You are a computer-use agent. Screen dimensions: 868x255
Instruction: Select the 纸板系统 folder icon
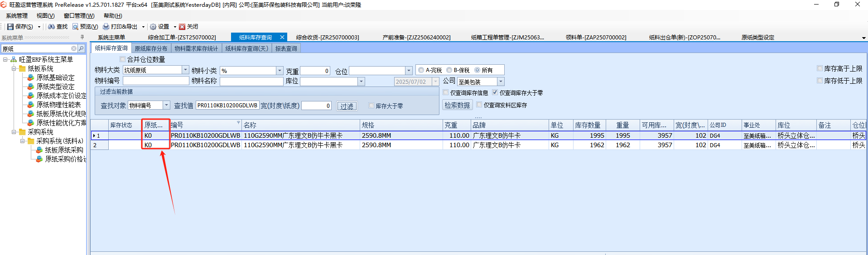pos(22,68)
